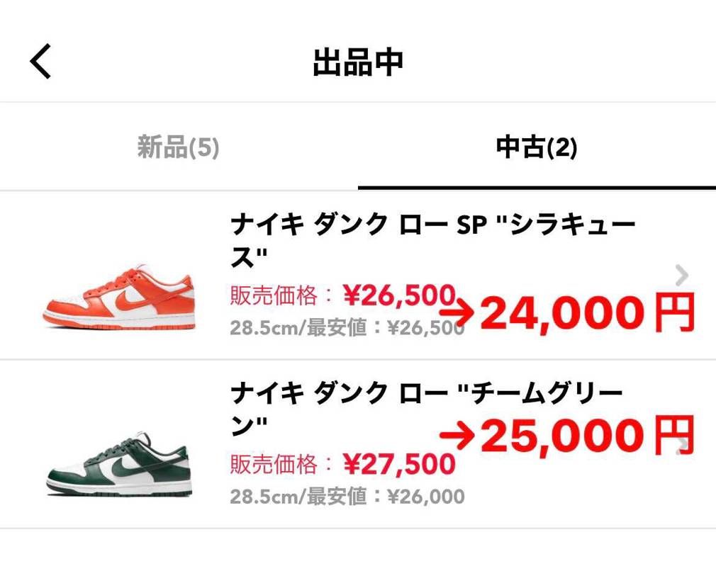Open the green Team Green shoe image
Image resolution: width=716 pixels, height=588 pixels.
tap(119, 463)
